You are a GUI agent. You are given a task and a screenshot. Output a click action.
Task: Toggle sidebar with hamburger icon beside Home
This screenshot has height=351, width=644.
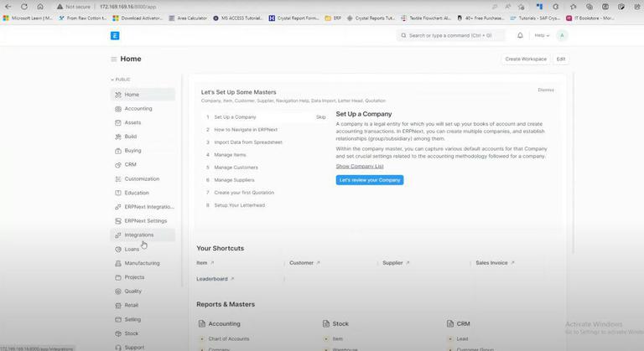[x=114, y=59]
